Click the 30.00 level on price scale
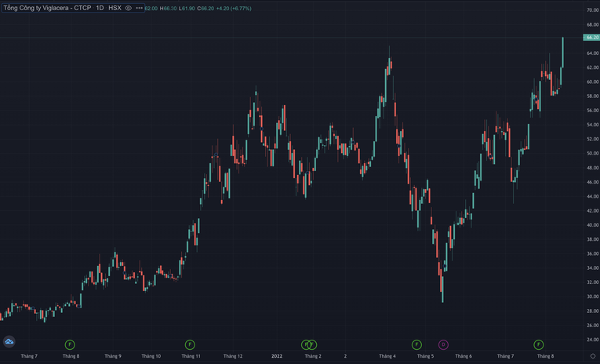 [x=593, y=297]
